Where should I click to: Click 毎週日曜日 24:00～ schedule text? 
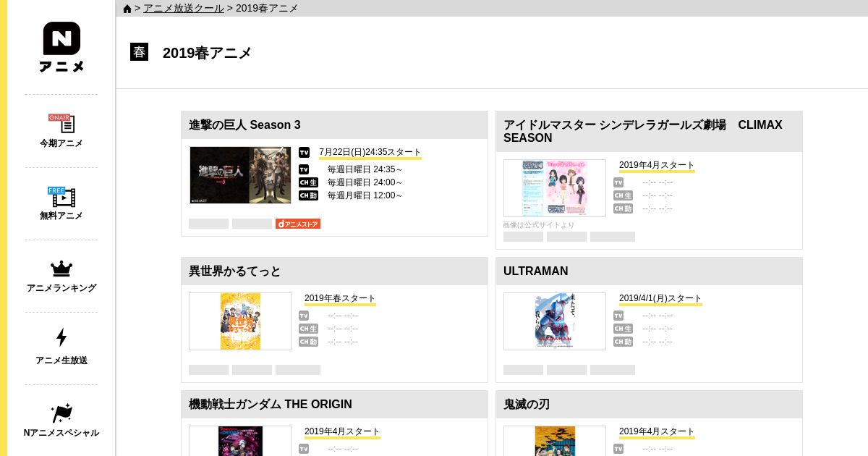[365, 182]
